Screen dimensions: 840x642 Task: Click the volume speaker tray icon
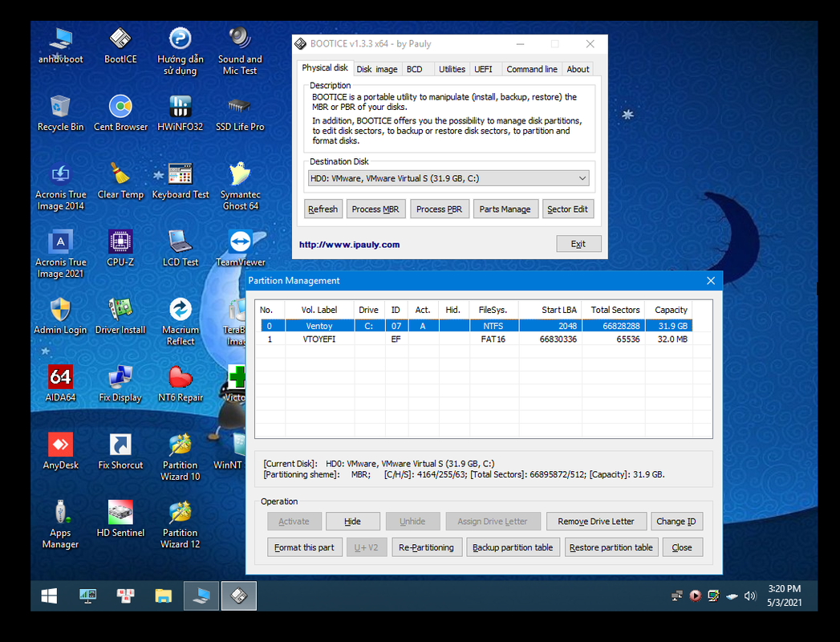pos(750,596)
